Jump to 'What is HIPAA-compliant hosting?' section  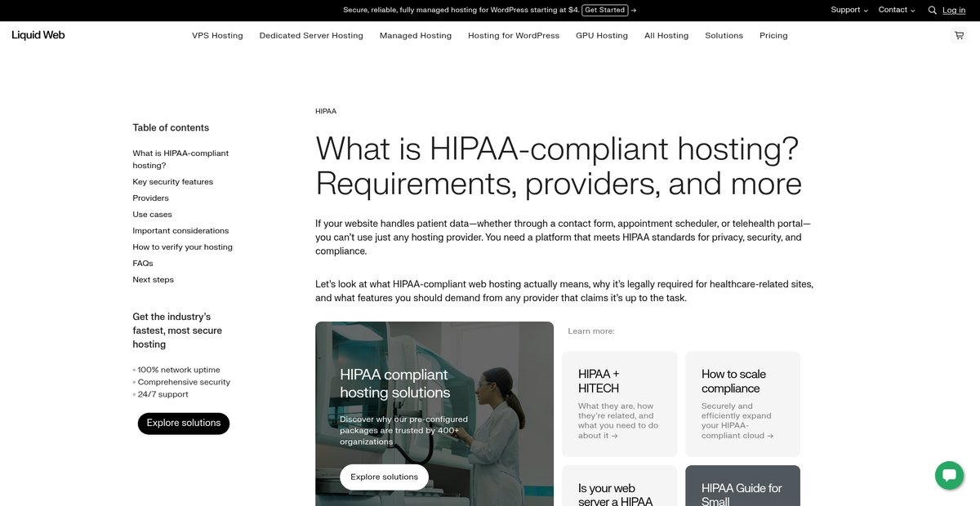180,159
